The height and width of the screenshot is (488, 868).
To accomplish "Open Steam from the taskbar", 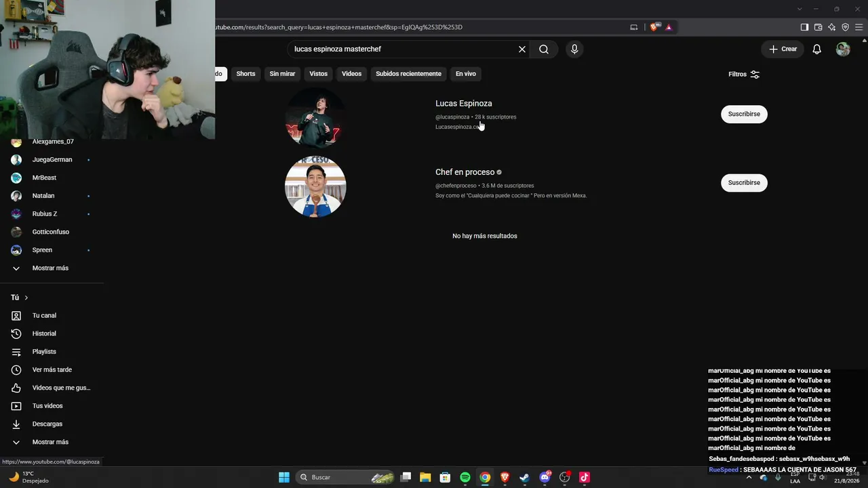I will point(524,477).
